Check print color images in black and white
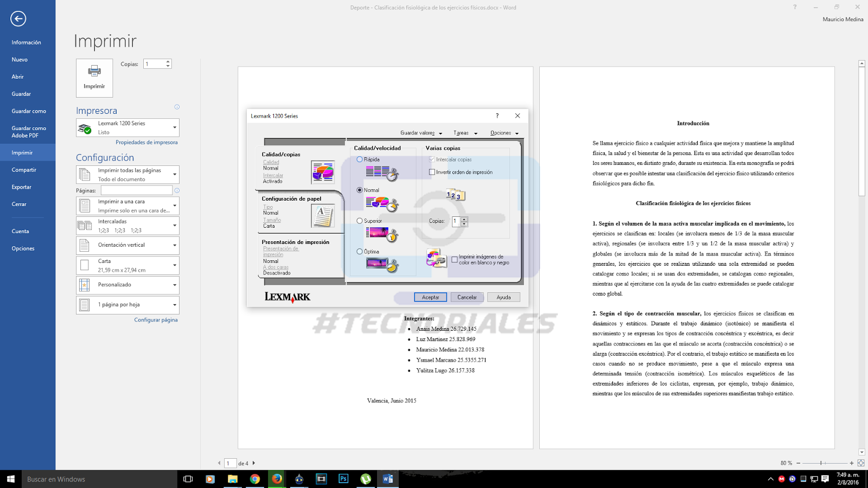 455,260
